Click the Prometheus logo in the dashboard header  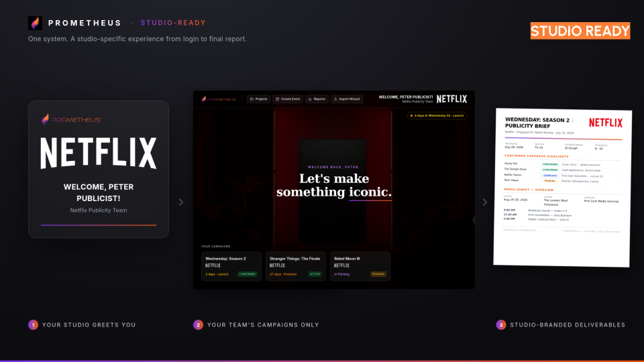(219, 99)
